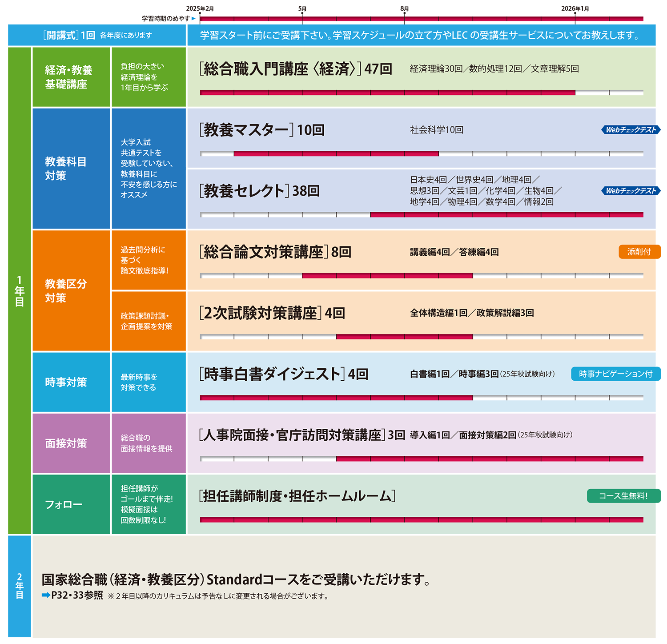Click the 学習スタート前にご受講下さい banner text
Viewport: 667px width, 644px height.
[421, 35]
